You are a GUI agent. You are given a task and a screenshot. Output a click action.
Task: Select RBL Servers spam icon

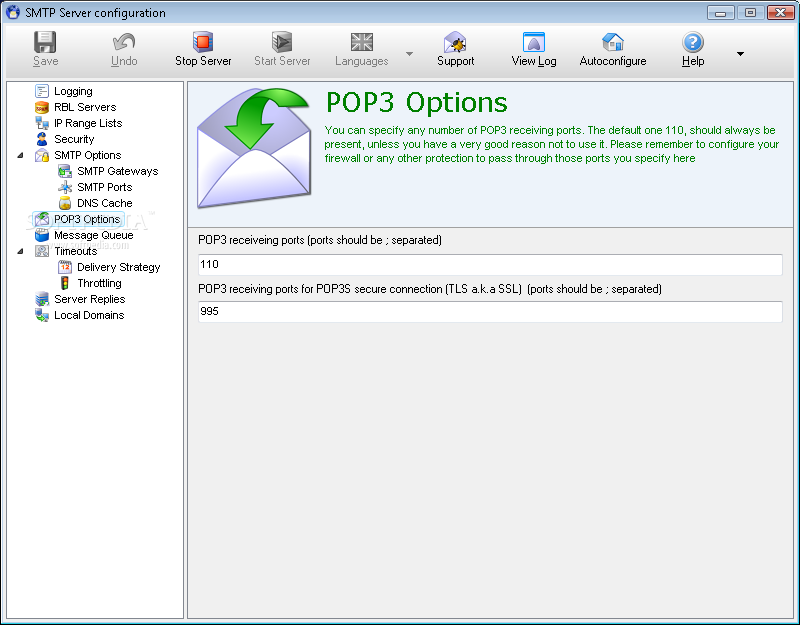pos(42,107)
